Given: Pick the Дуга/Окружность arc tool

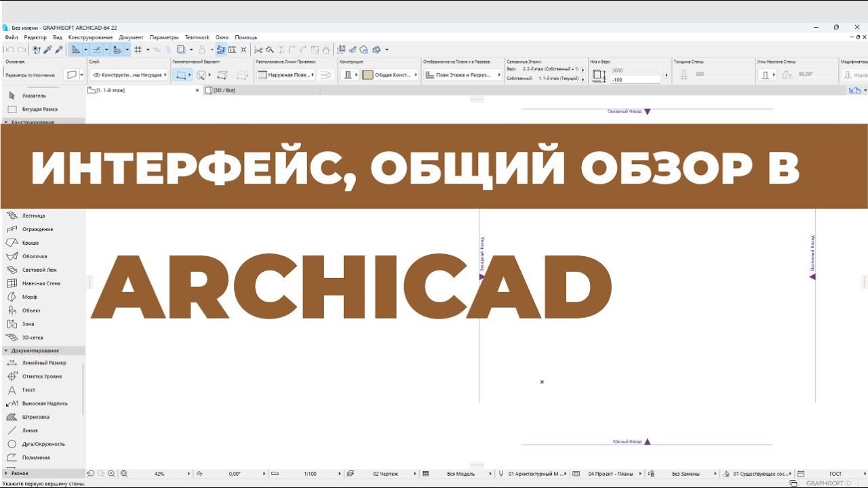Looking at the screenshot, I should 43,444.
